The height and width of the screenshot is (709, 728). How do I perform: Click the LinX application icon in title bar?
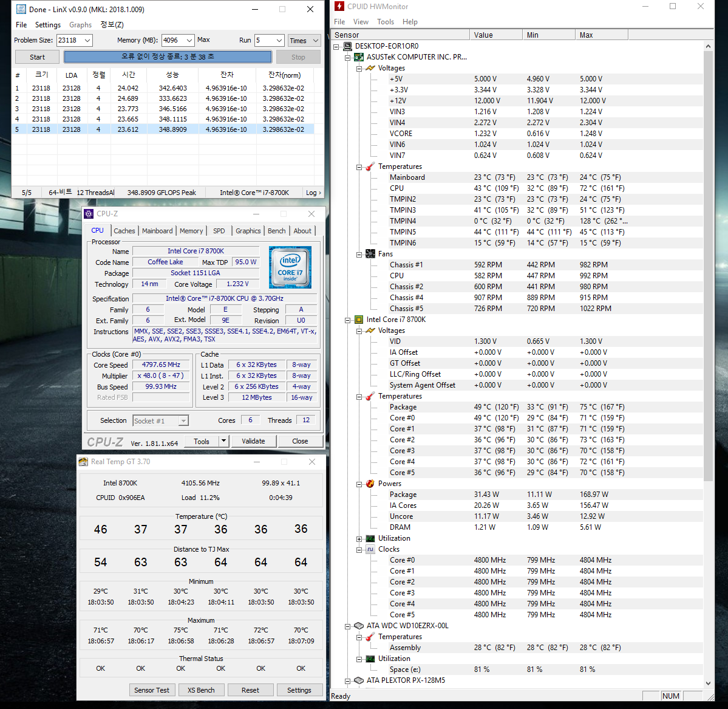21,9
